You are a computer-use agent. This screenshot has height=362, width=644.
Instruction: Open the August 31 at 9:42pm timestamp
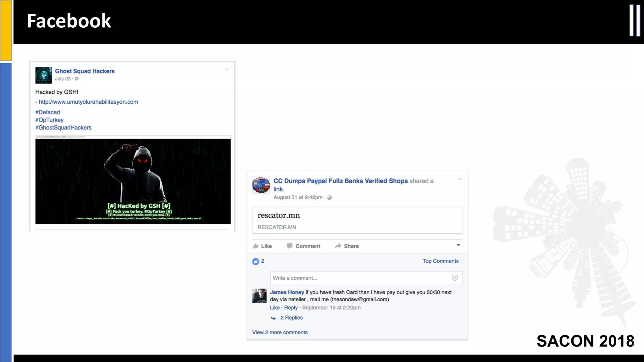click(298, 197)
